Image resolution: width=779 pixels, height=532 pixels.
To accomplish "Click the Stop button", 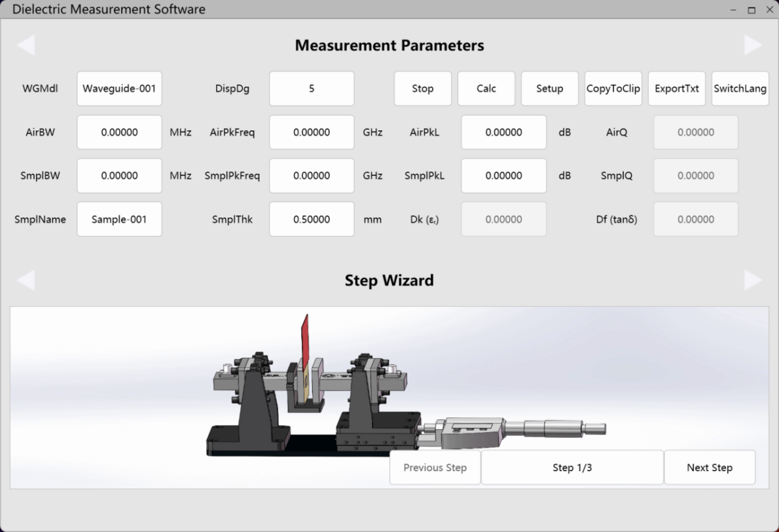I will pos(423,88).
